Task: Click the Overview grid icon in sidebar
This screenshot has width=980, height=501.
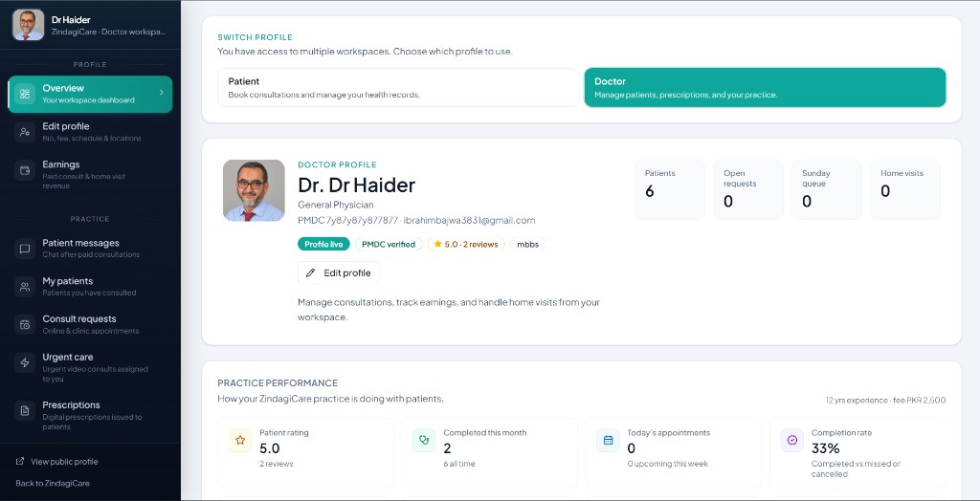Action: click(x=25, y=95)
